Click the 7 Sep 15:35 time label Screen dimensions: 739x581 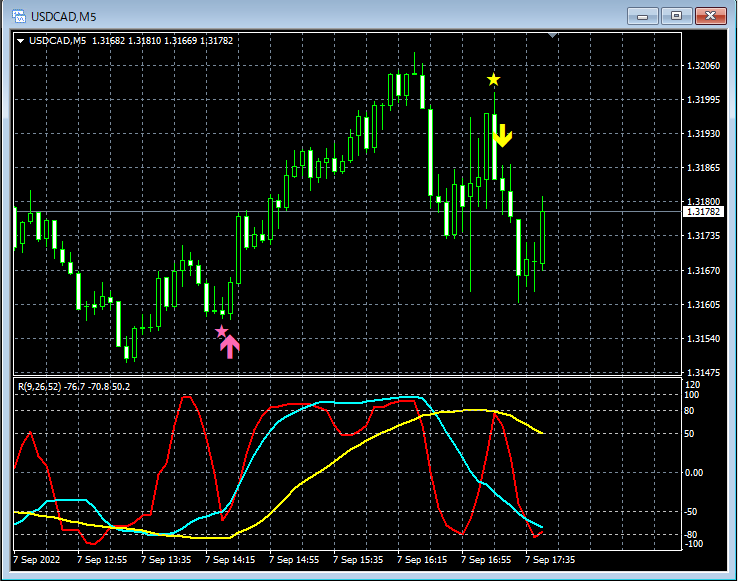358,560
